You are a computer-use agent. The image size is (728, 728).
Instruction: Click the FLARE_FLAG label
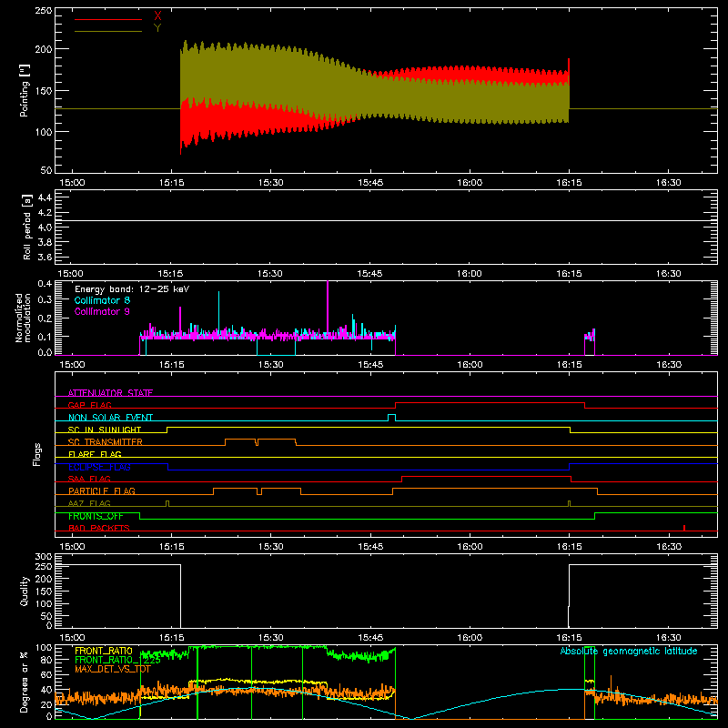tap(95, 454)
